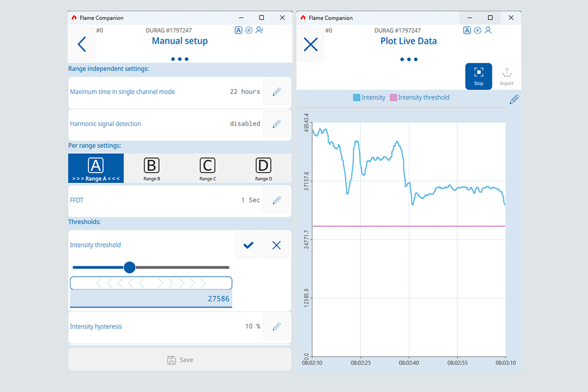Toggle the Intensity legend entry
588x392 pixels.
tap(369, 97)
